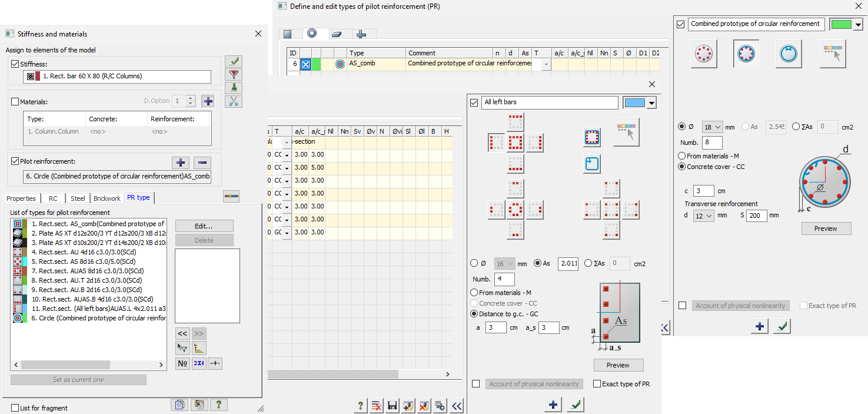Click the save diskette icon in bottom toolbar
Image resolution: width=868 pixels, height=414 pixels.
pyautogui.click(x=392, y=406)
